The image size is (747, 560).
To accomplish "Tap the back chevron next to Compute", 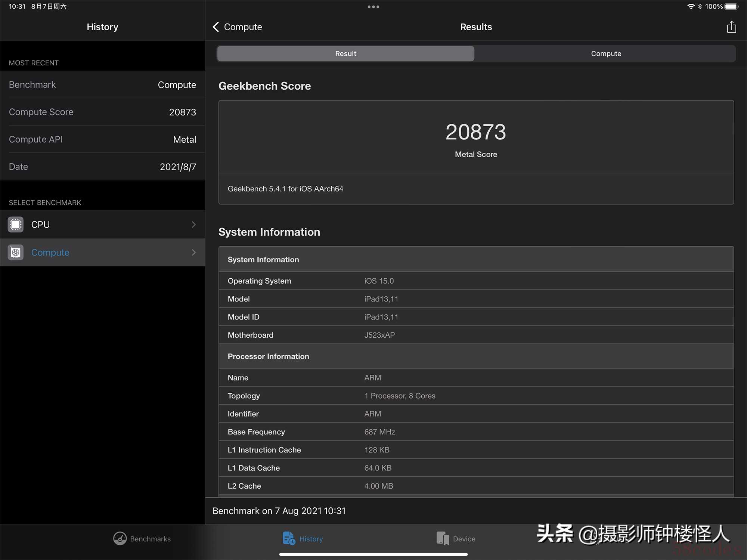I will point(216,27).
